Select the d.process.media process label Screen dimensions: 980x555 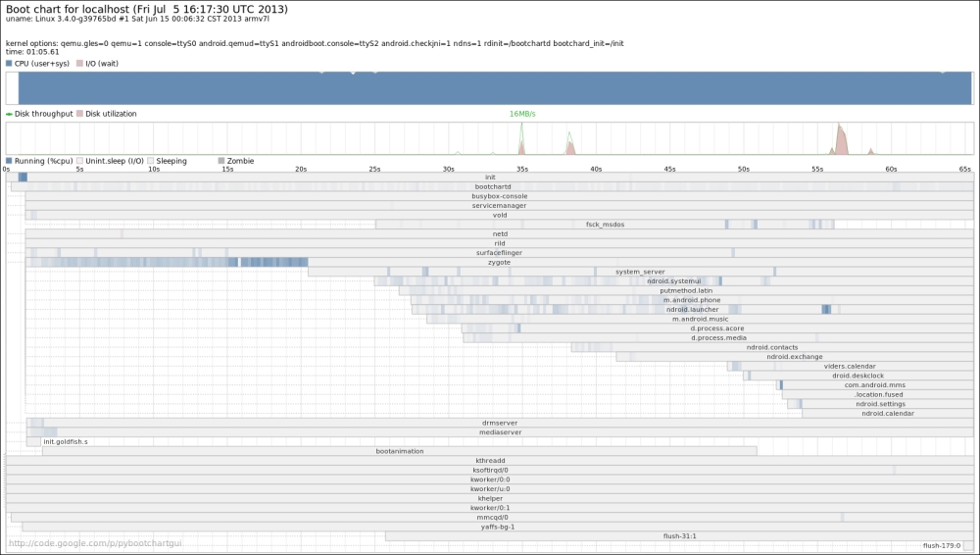tap(718, 338)
